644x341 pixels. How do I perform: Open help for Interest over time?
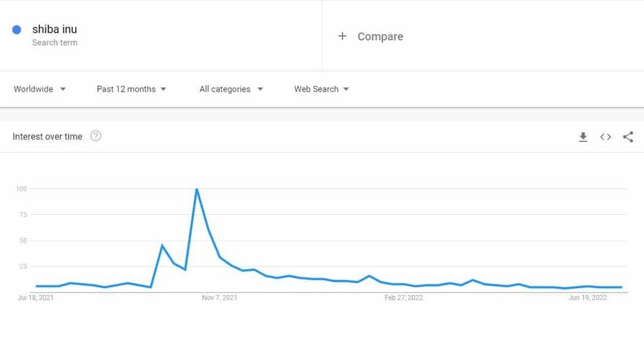[x=96, y=135]
